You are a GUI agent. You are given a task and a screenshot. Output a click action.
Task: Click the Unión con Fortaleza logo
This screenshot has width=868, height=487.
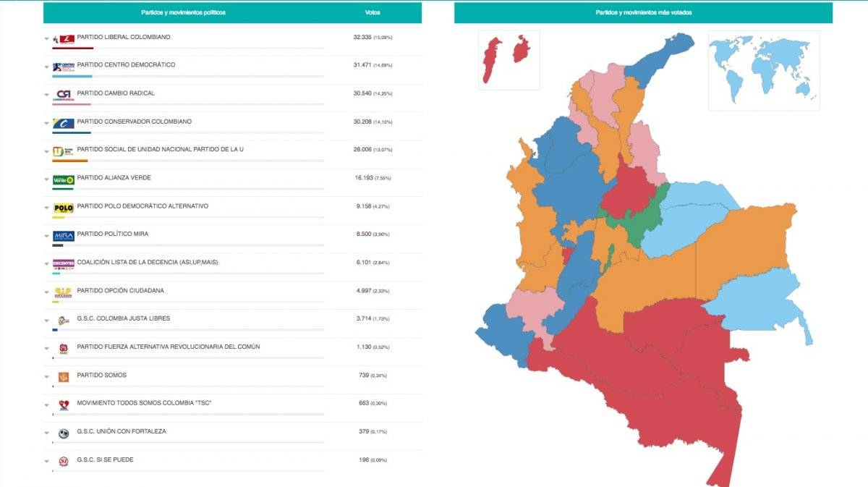[x=64, y=433]
